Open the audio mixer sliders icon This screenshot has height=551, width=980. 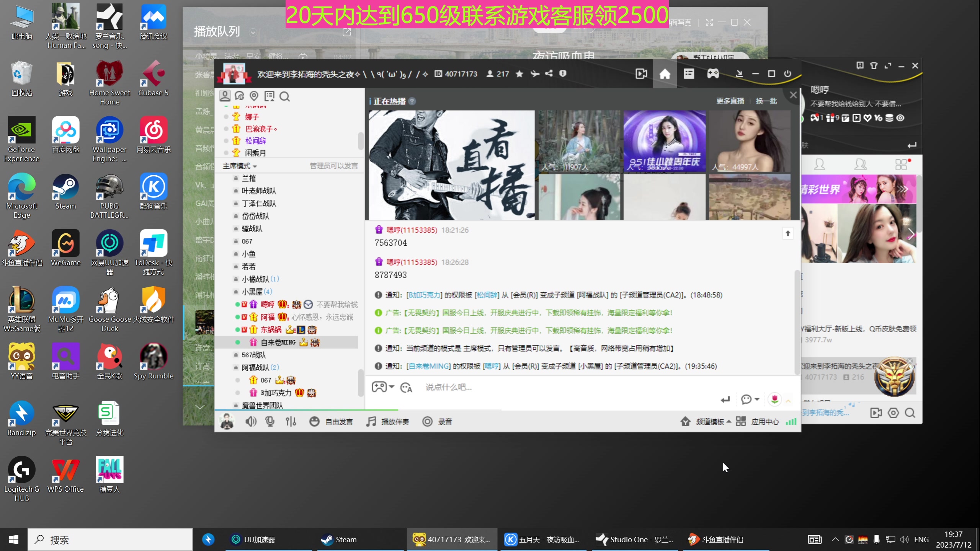[x=291, y=421]
